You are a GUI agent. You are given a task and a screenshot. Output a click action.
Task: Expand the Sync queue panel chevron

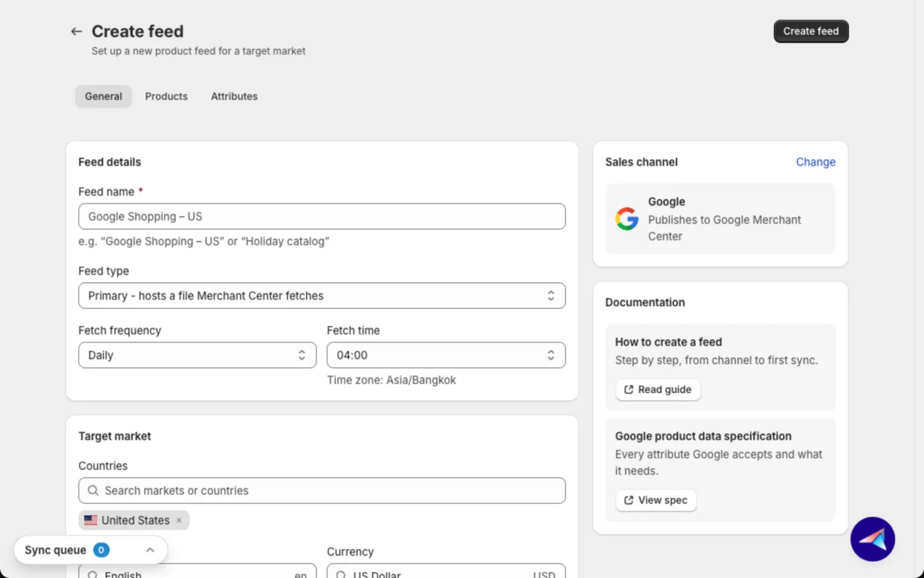[150, 550]
